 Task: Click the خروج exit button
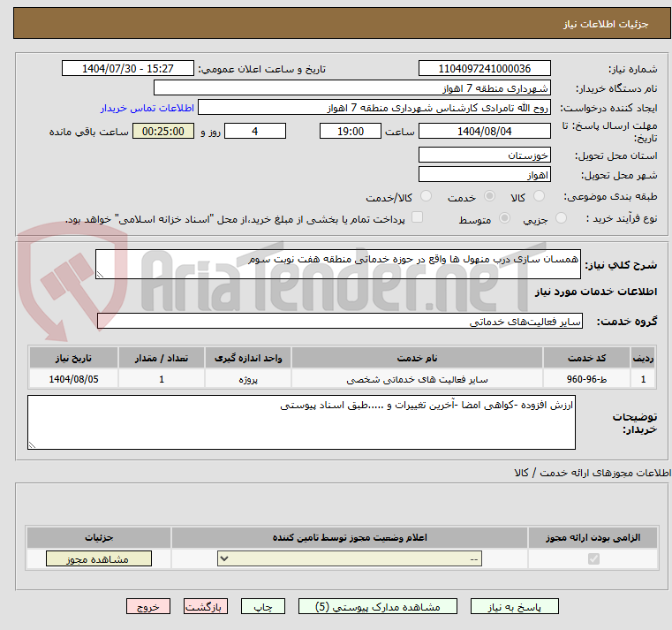click(147, 606)
